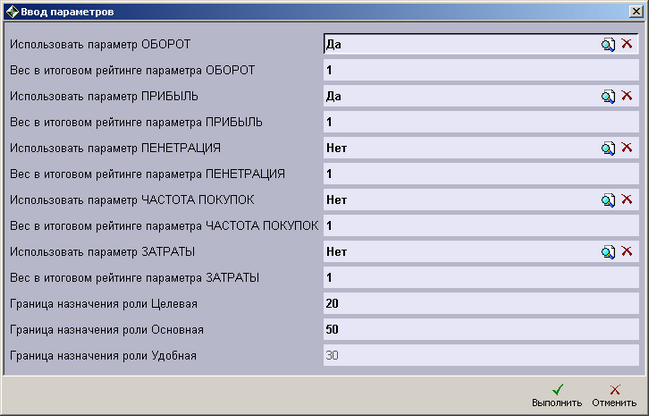Screen dimensions: 649x416
Task: Click label Граница назначения роли Основная
Action: 107,330
